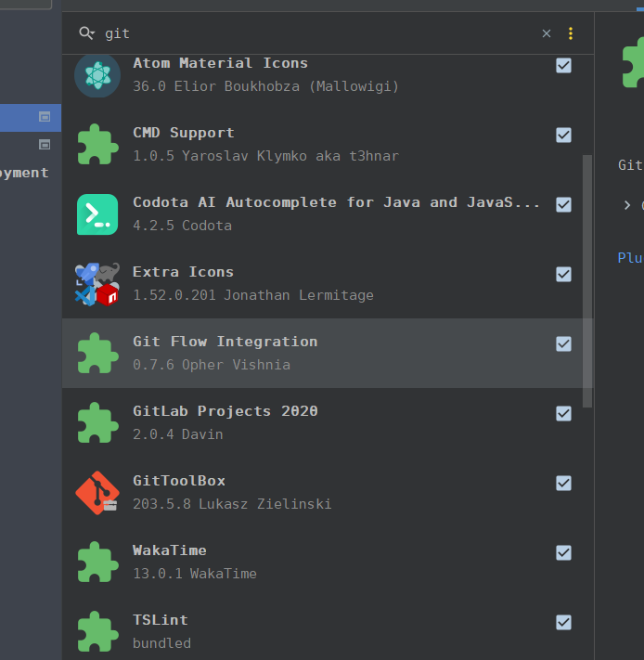Expand the chevron in the details pane

[x=627, y=205]
